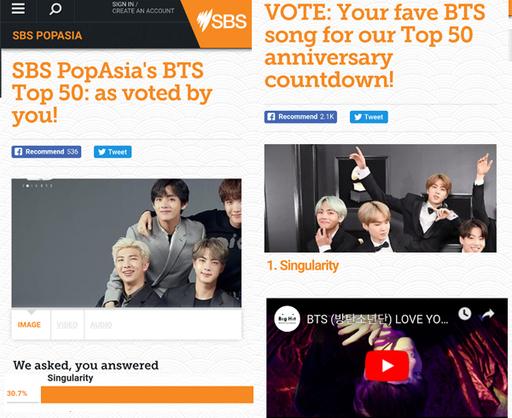Click the BTS tuxedo group photo
The height and width of the screenshot is (418, 512).
click(x=380, y=198)
